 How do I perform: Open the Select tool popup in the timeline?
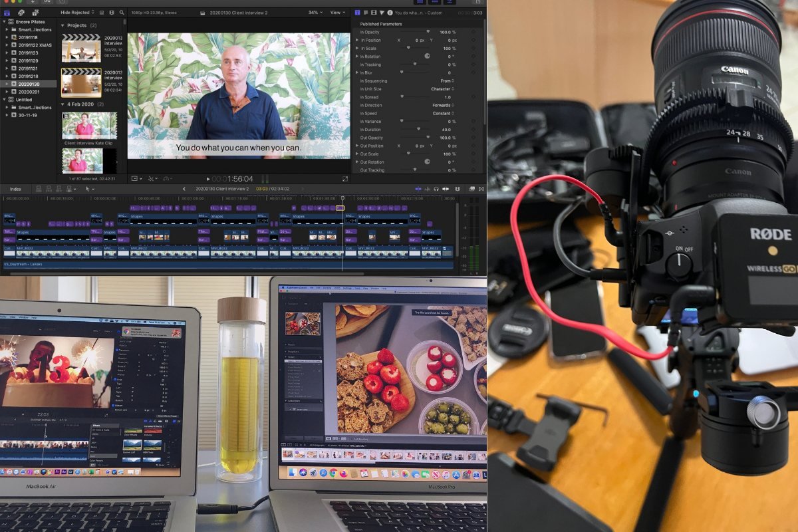pos(90,189)
